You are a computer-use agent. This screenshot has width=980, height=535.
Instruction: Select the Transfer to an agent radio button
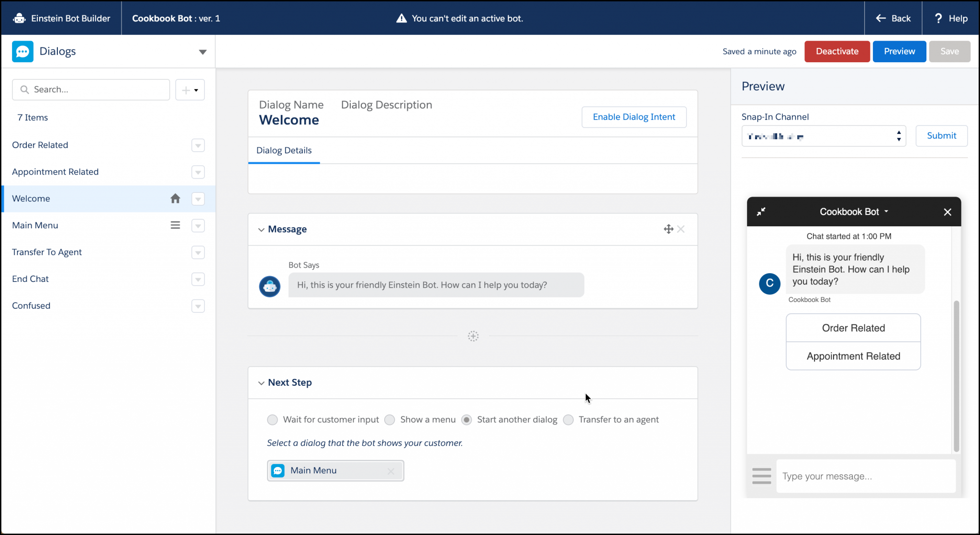568,420
